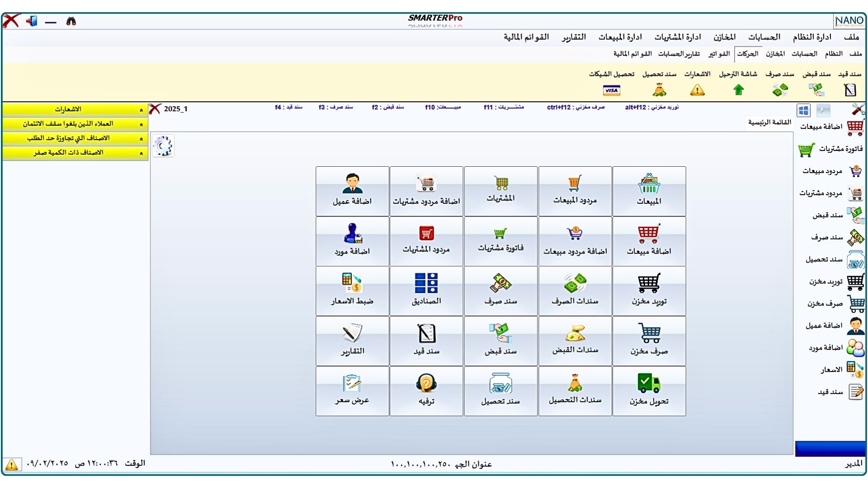Viewport: 868px width, 488px height.
Task: Switch to the الفواتير ribbon tab
Action: point(719,54)
